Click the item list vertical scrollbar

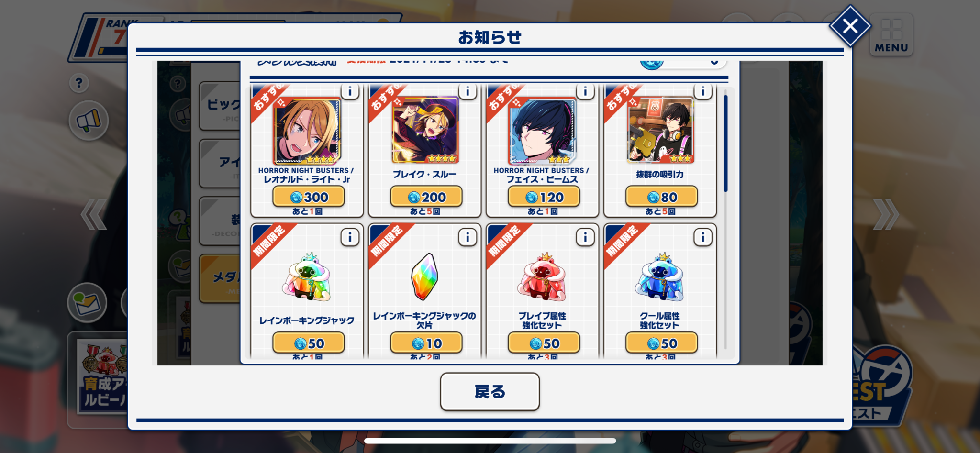pos(725,144)
